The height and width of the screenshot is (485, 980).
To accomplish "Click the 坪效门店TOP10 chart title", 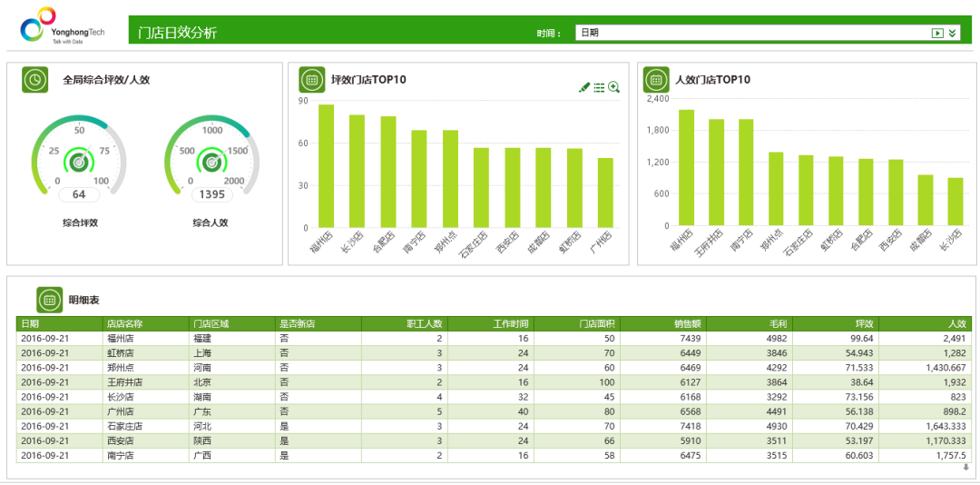I will 368,80.
